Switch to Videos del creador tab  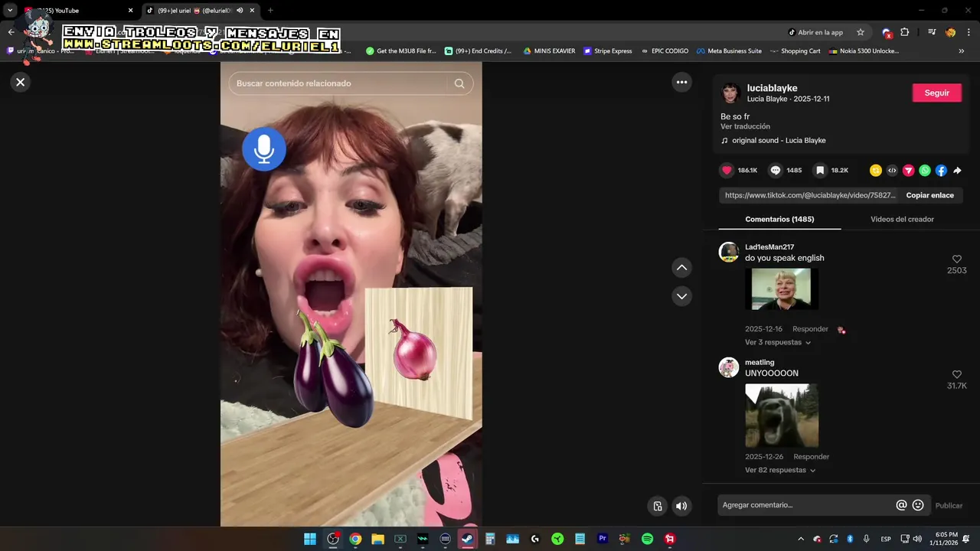tap(902, 220)
